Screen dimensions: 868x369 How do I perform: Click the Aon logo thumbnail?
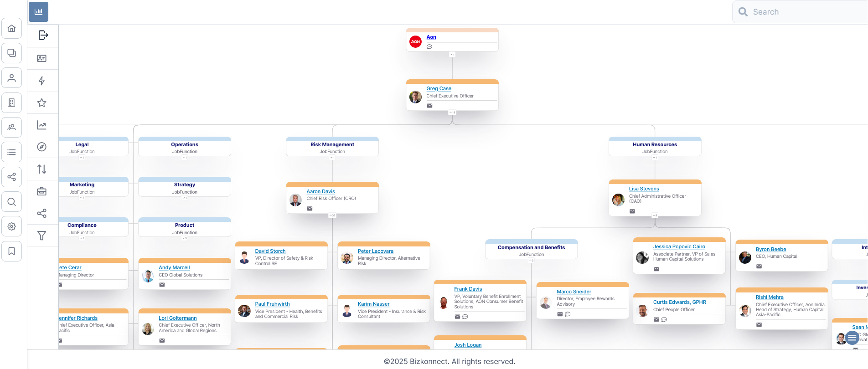click(415, 41)
